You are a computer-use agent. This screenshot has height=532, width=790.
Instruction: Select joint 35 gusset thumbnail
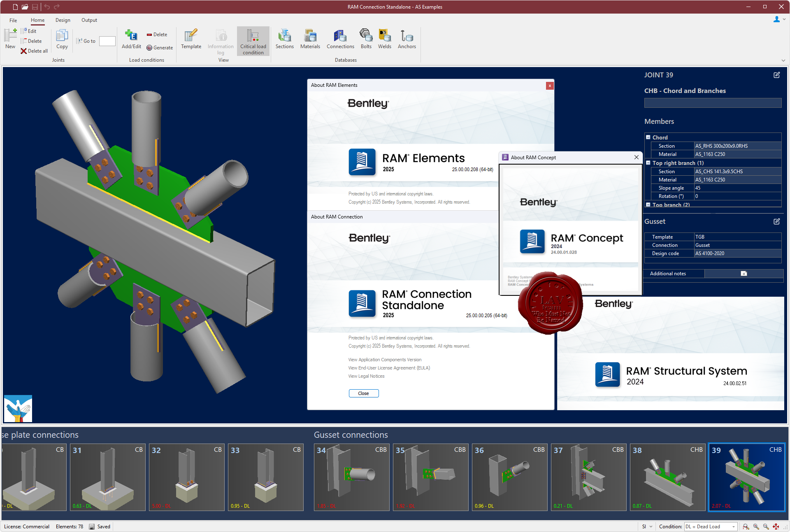[x=431, y=477]
